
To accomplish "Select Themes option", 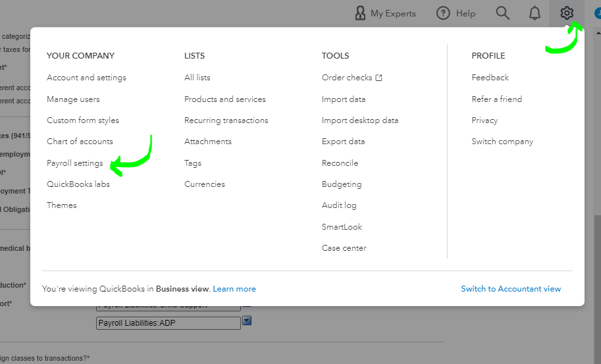I will 62,205.
